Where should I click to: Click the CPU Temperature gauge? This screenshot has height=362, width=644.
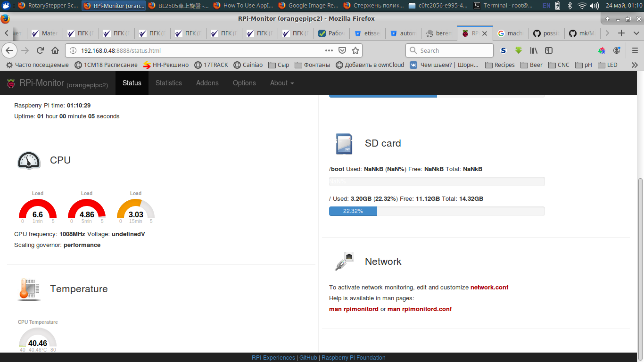tap(38, 336)
